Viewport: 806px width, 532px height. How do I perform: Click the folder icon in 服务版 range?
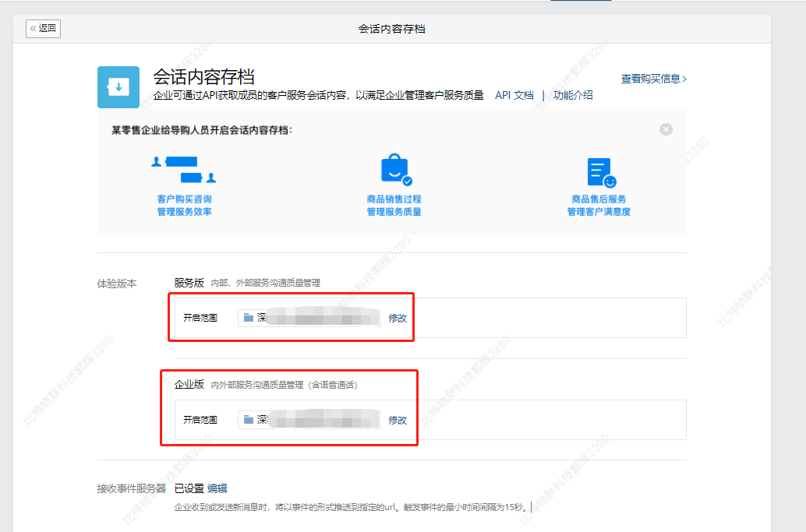[x=249, y=318]
